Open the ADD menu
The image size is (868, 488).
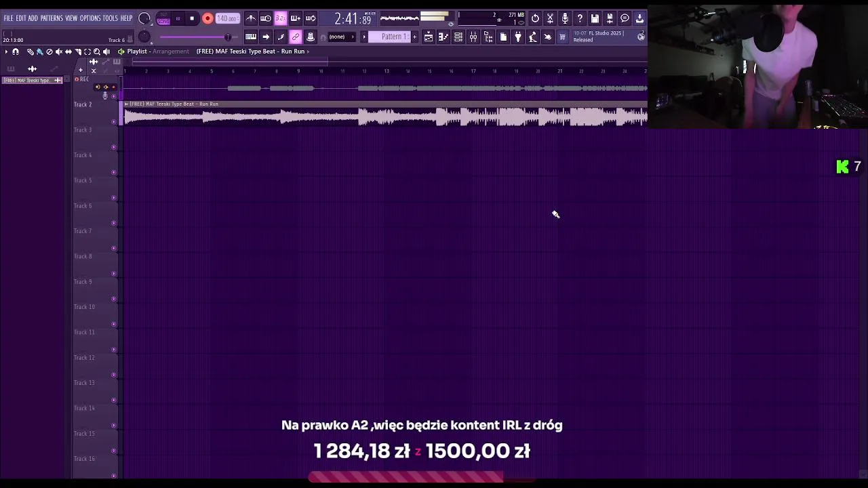tap(33, 18)
